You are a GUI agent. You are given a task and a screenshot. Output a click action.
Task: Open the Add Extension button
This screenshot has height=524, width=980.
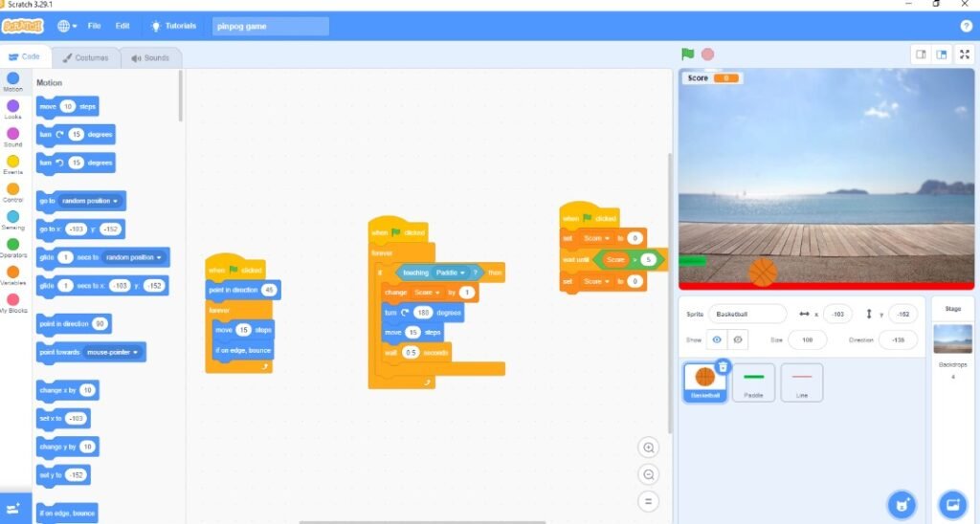point(13,509)
